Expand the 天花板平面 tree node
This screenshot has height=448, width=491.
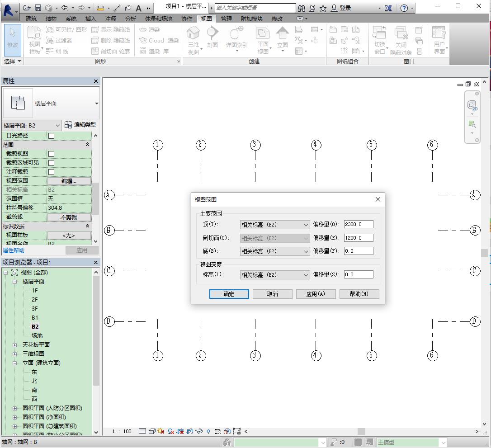(x=15, y=344)
